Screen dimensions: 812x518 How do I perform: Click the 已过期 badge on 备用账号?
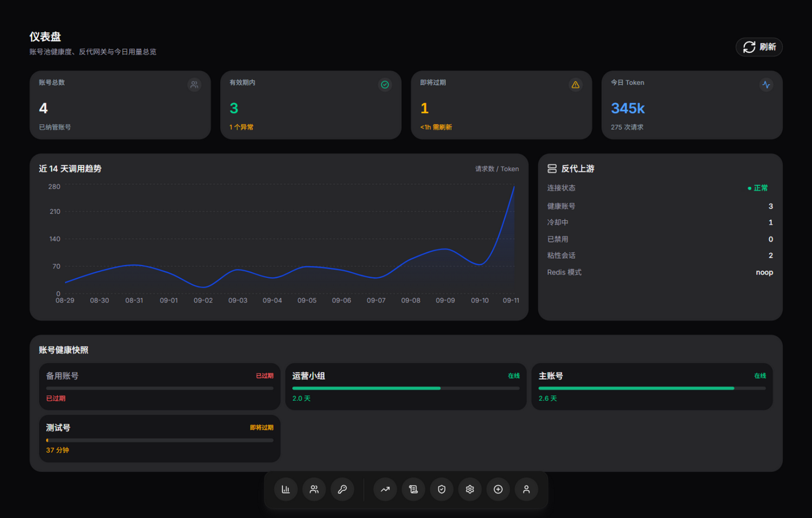click(x=264, y=376)
